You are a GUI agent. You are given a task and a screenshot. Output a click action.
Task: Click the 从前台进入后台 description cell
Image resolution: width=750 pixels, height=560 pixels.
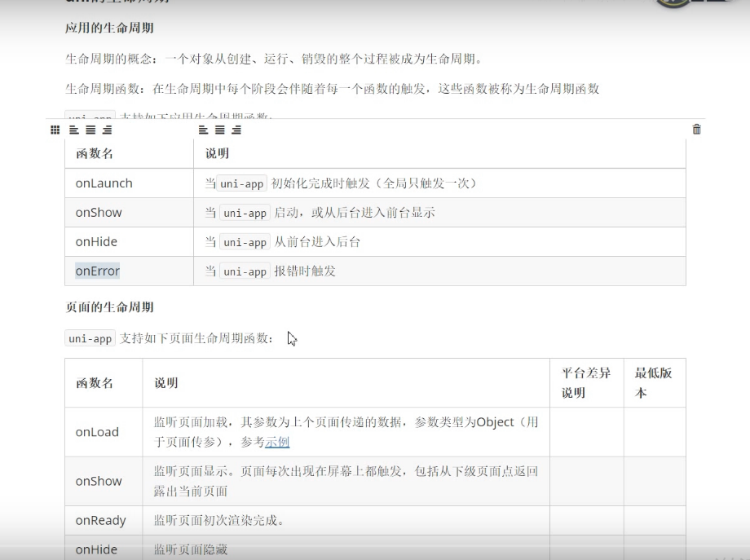pos(439,242)
